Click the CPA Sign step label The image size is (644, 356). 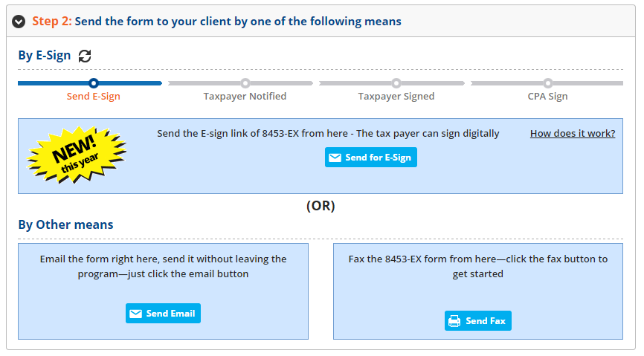click(x=548, y=96)
